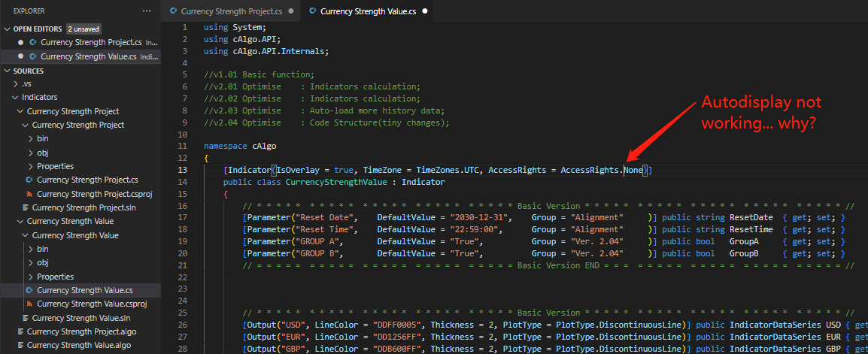Click the file icon of Currency Strength Value.sln

click(x=25, y=318)
